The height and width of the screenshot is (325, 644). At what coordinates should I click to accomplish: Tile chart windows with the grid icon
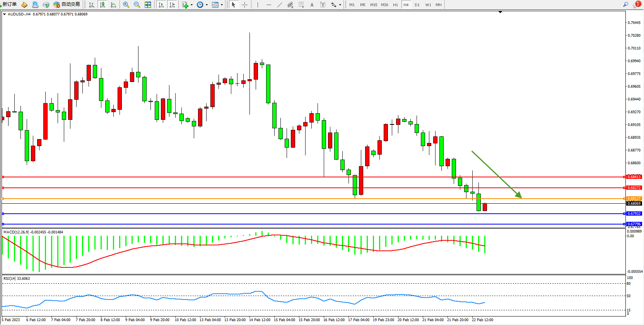click(148, 5)
